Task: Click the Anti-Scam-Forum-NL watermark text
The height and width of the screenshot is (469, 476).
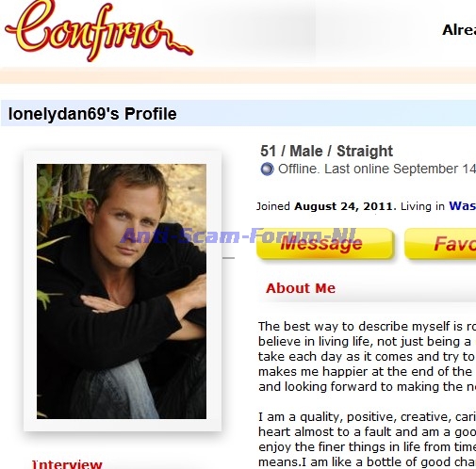Action: coord(238,235)
